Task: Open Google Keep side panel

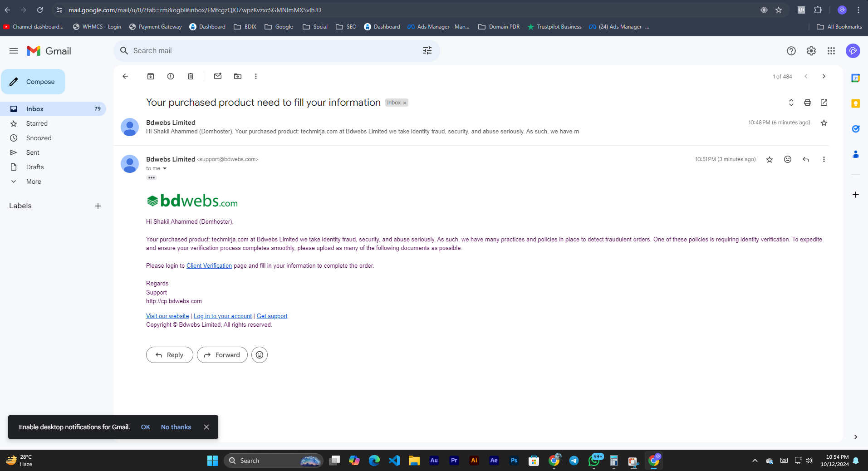Action: [x=856, y=103]
